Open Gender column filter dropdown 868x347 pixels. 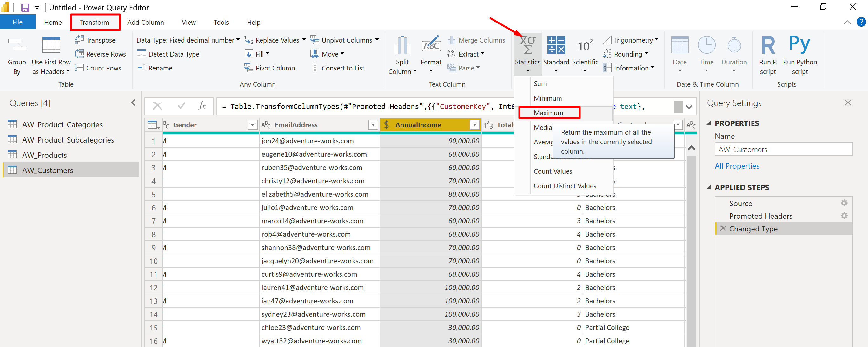click(x=252, y=125)
